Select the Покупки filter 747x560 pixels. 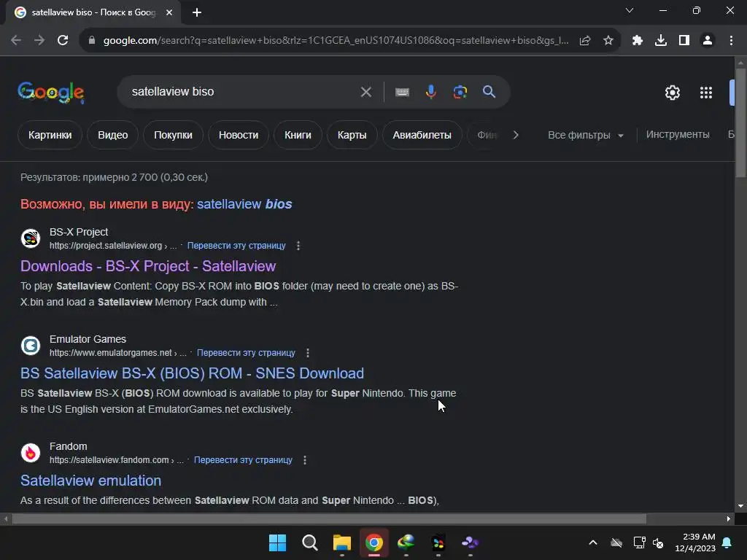tap(173, 135)
